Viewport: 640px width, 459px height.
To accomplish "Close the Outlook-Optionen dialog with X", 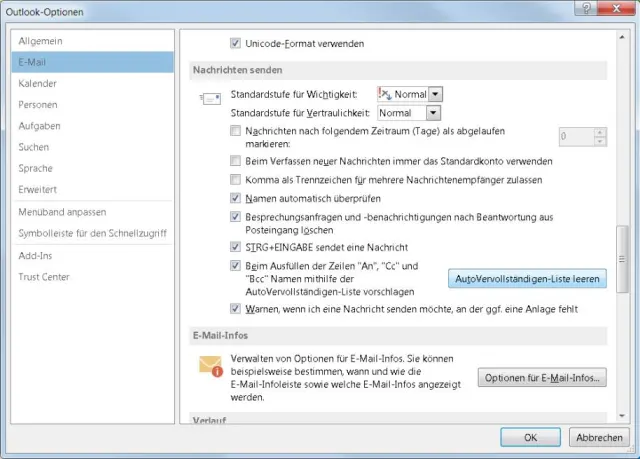I will [616, 8].
